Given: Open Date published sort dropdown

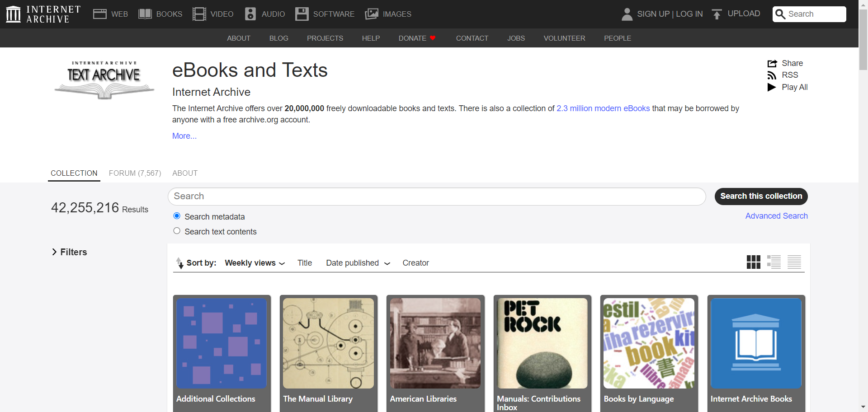Looking at the screenshot, I should (358, 263).
